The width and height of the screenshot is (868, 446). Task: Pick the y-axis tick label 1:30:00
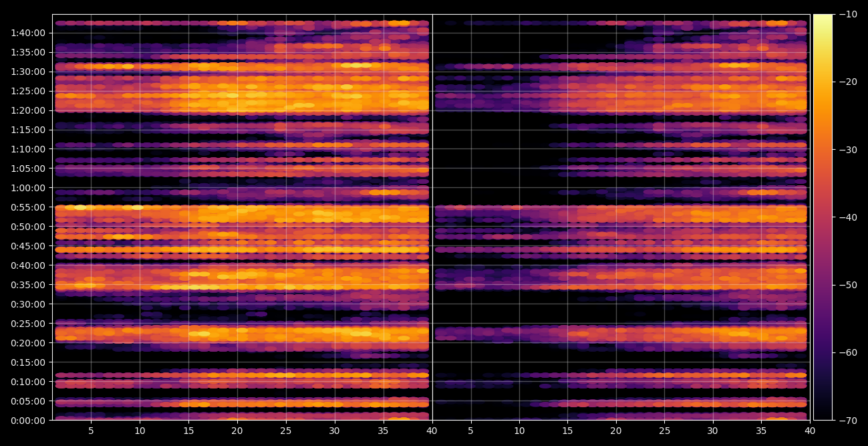tap(28, 72)
